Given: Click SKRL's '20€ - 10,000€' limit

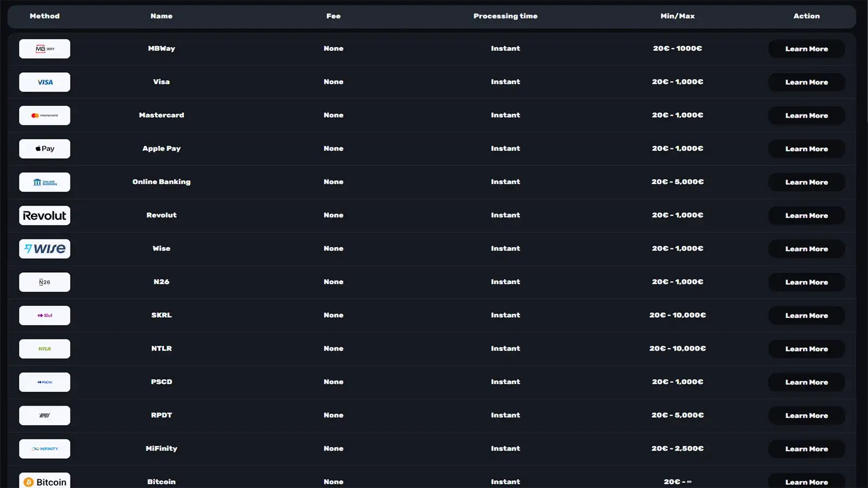Looking at the screenshot, I should tap(678, 315).
